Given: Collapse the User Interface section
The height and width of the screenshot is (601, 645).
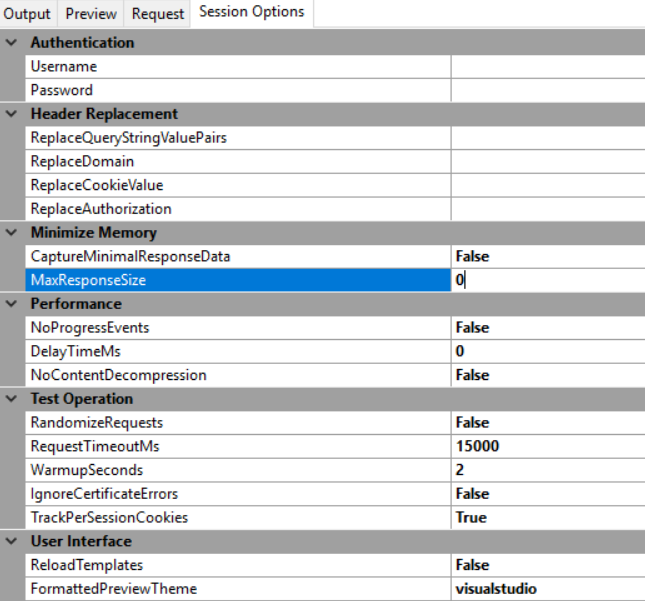Looking at the screenshot, I should pos(12,541).
